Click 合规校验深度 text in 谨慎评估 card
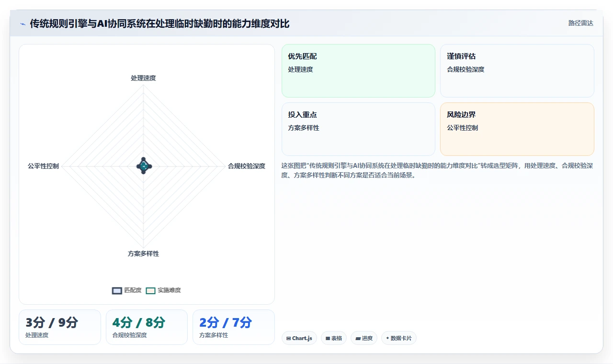Image resolution: width=613 pixels, height=364 pixels. 465,69
